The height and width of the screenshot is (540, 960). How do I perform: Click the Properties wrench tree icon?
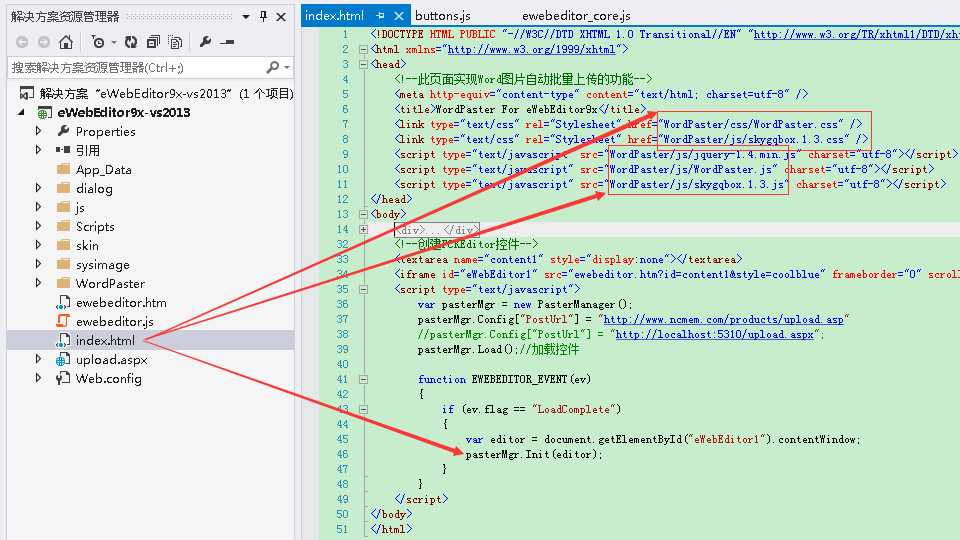point(62,131)
